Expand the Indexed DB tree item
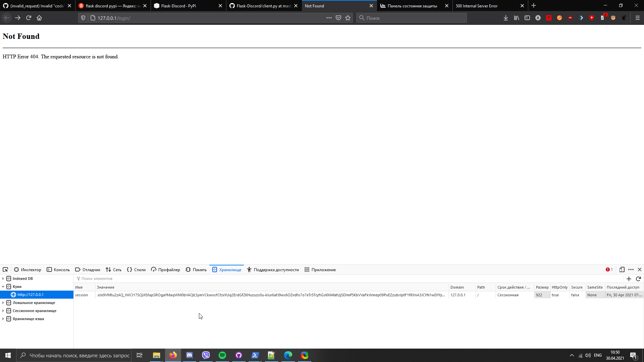 tap(3, 278)
